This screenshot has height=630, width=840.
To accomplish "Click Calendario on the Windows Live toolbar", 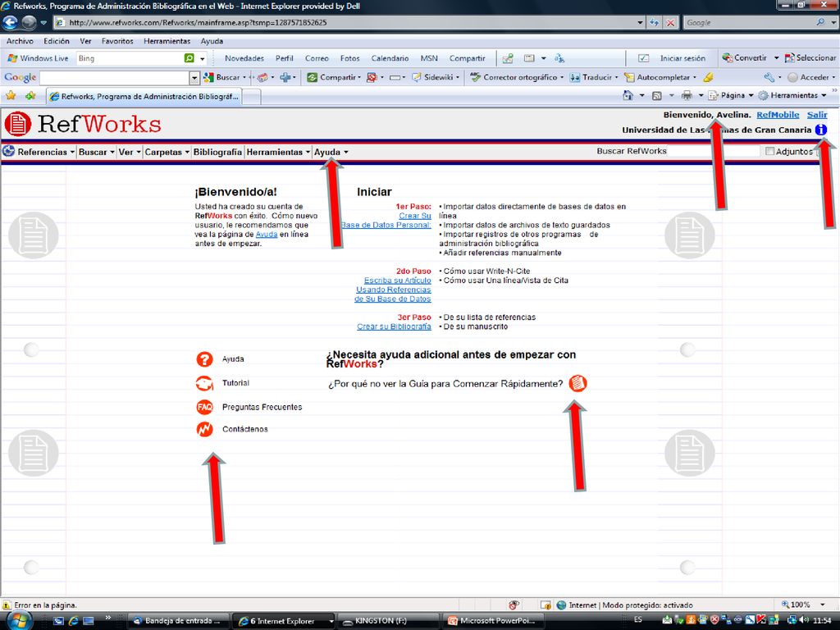I will click(x=390, y=58).
